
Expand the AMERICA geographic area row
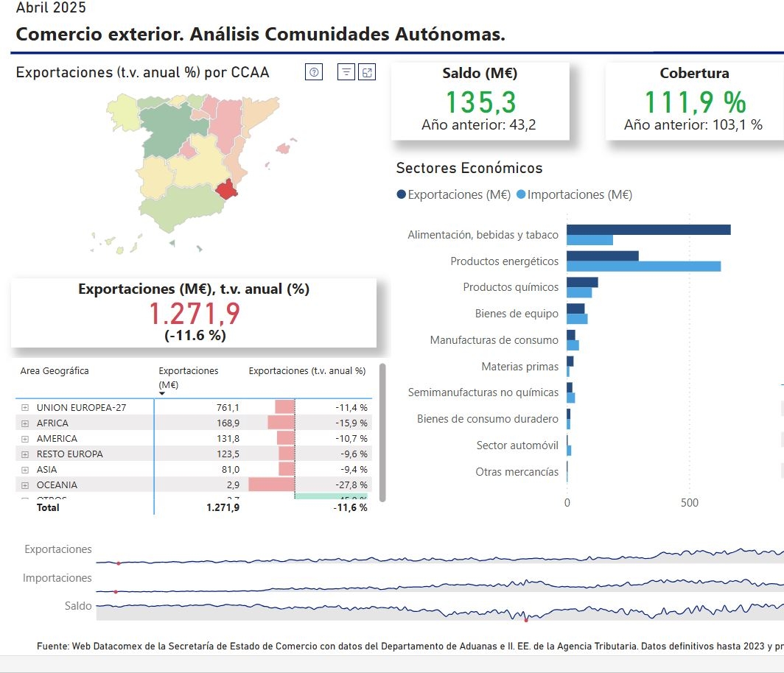24,438
